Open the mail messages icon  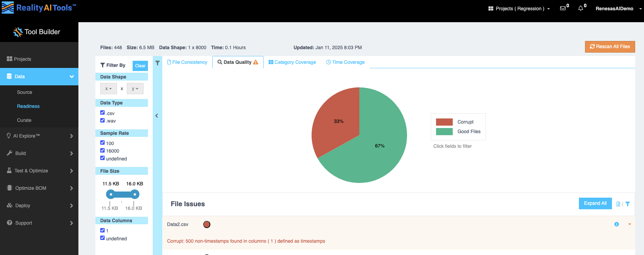[x=563, y=9]
